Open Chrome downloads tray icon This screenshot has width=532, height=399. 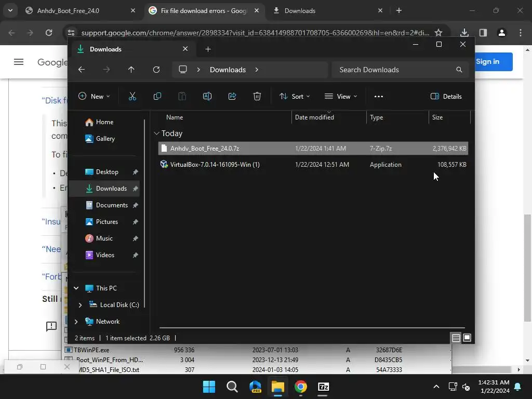[464, 33]
